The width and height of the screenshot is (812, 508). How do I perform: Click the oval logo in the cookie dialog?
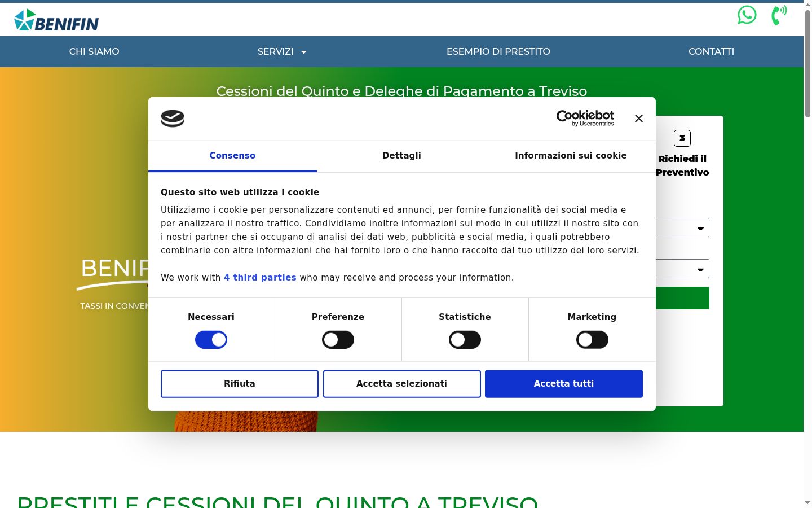(173, 119)
